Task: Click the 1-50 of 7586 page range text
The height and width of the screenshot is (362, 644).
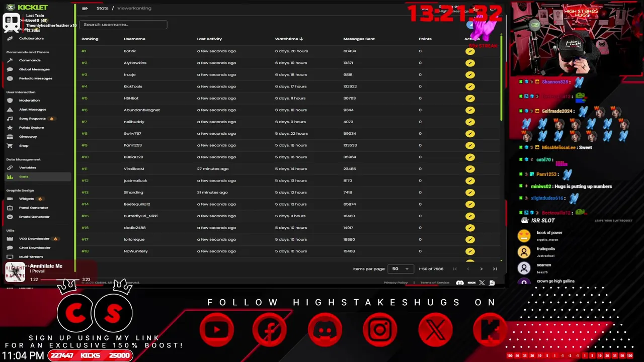Action: tap(431, 269)
